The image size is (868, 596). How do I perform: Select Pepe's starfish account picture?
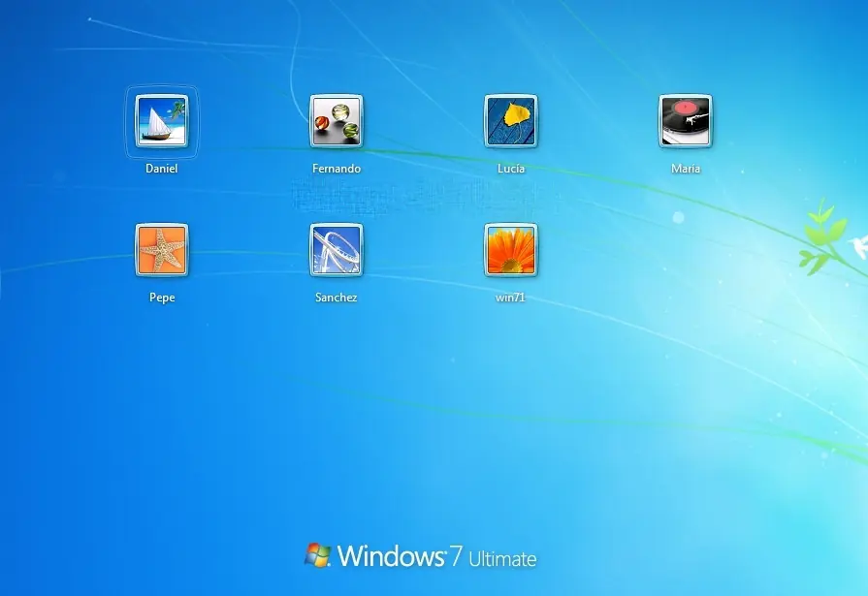(162, 250)
